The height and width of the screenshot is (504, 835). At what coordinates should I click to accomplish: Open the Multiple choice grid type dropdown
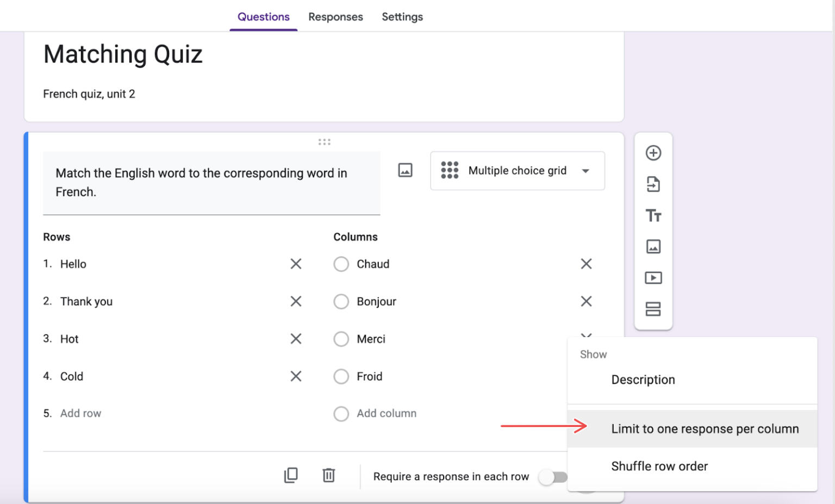516,171
